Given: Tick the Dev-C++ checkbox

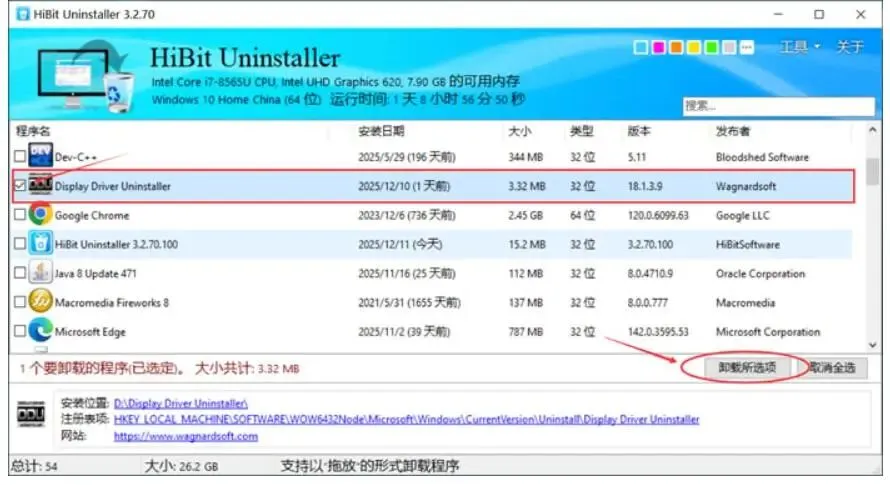Looking at the screenshot, I should (x=20, y=156).
